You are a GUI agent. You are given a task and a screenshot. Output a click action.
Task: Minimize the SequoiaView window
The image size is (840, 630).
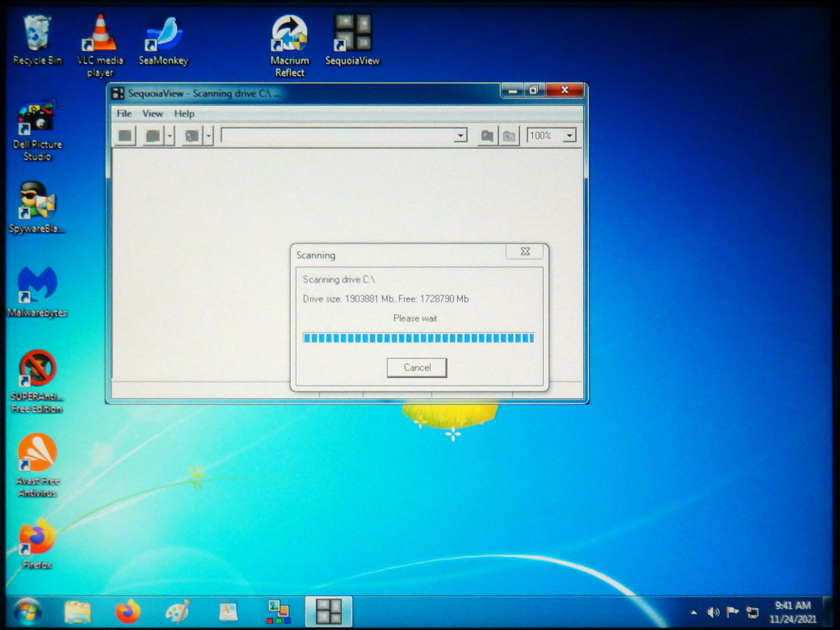(513, 90)
